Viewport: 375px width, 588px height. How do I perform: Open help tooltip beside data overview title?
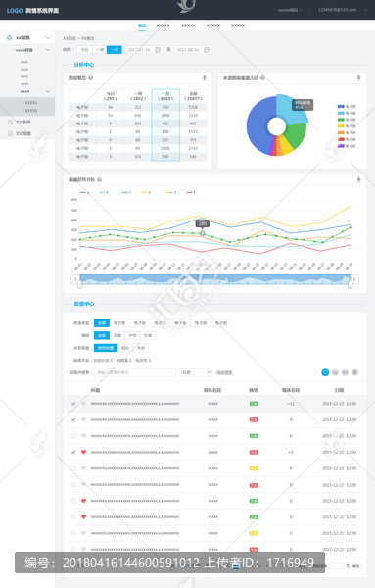pos(91,78)
